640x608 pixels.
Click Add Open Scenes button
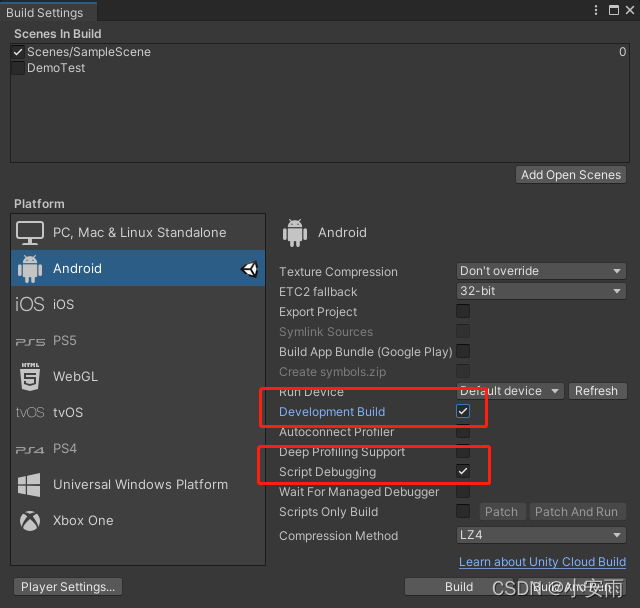[571, 175]
